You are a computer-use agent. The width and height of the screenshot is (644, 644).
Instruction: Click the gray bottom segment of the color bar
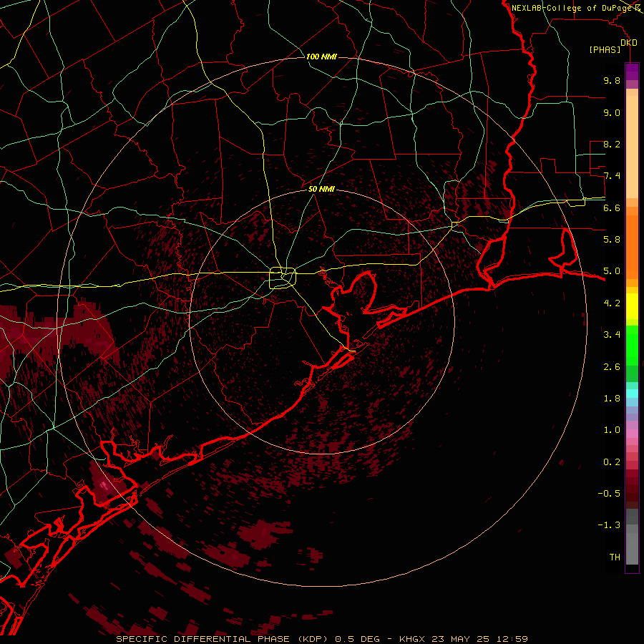pyautogui.click(x=632, y=546)
